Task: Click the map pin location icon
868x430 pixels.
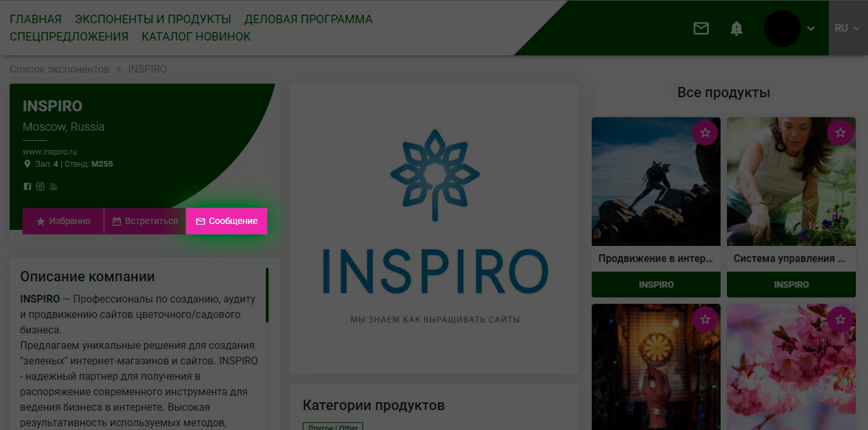Action: point(27,164)
